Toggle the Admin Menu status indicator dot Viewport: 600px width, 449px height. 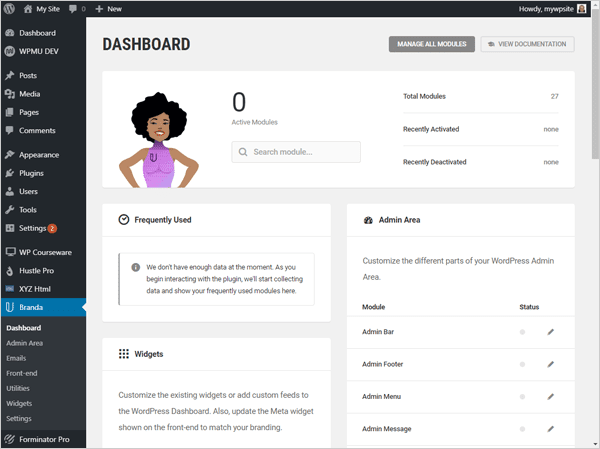tap(522, 397)
